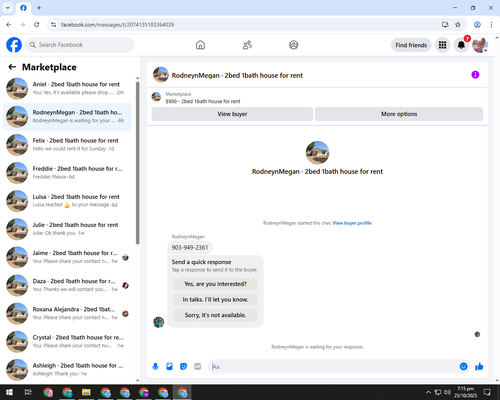The image size is (500, 400).
Task: Open Chrome profile icon in toolbar
Action: (x=477, y=25)
